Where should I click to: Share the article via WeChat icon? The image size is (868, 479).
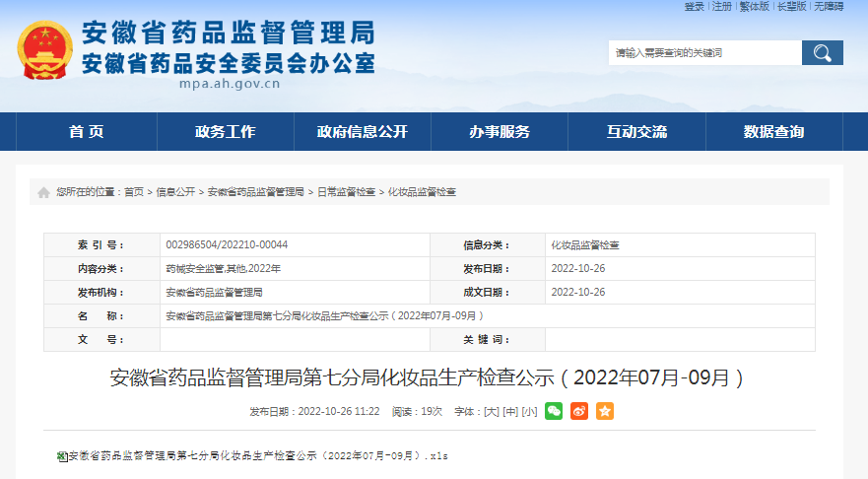pyautogui.click(x=554, y=411)
